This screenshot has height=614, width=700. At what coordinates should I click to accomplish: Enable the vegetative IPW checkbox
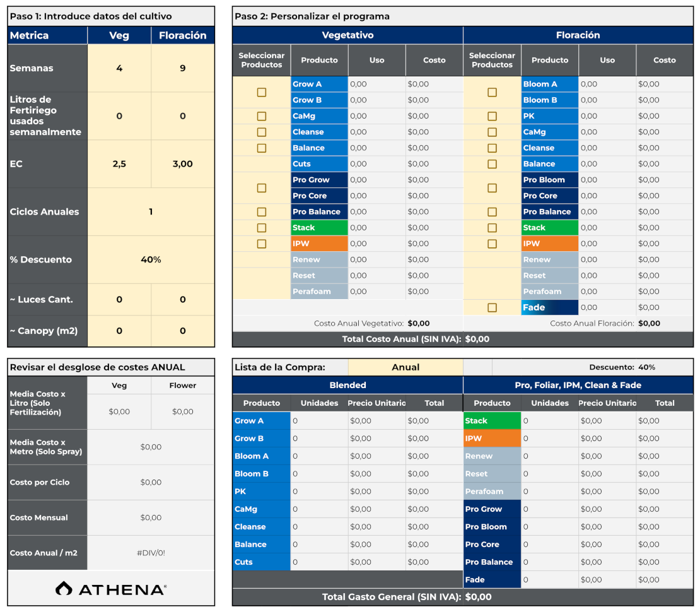[x=262, y=244]
